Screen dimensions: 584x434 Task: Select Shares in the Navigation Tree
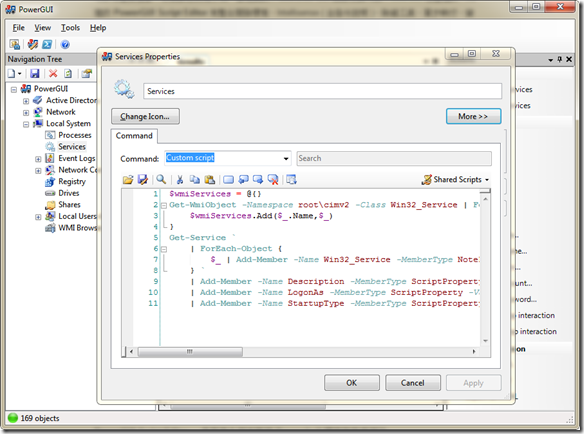69,205
